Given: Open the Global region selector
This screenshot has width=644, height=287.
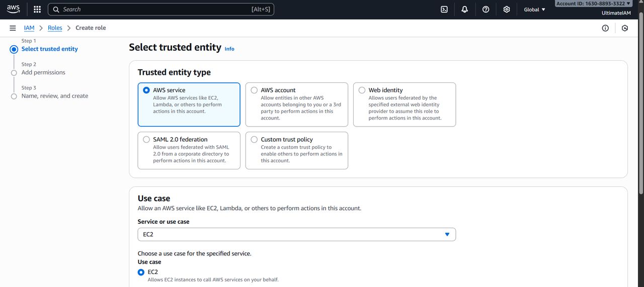Looking at the screenshot, I should (x=534, y=10).
